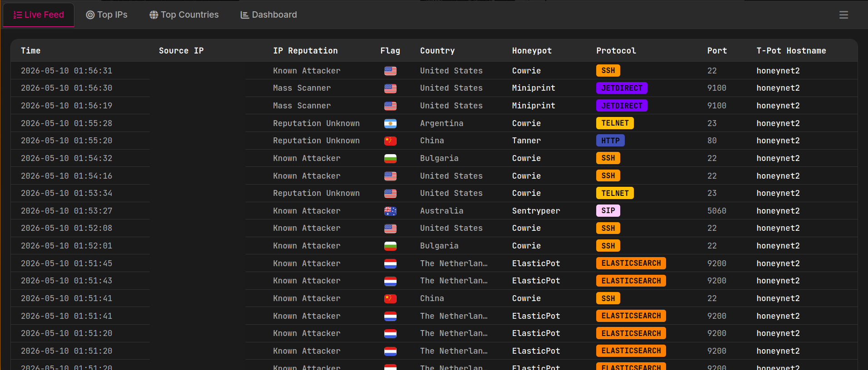Select timestamp 2026-05-10 01:53:27
The width and height of the screenshot is (868, 370).
coord(67,211)
